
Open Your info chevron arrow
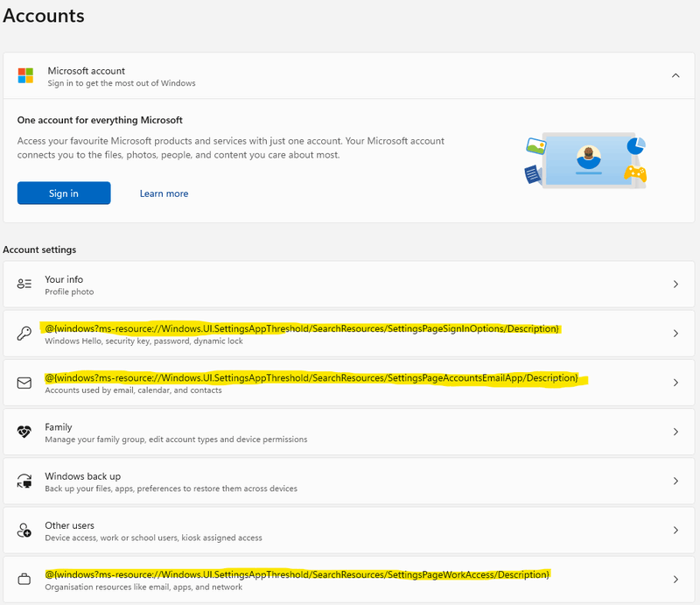(675, 285)
